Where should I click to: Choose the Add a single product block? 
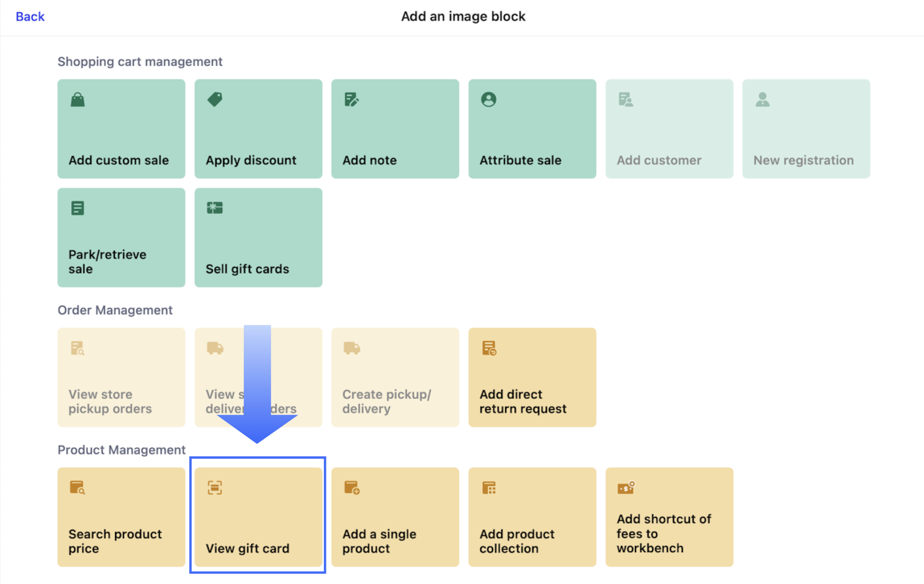click(395, 517)
